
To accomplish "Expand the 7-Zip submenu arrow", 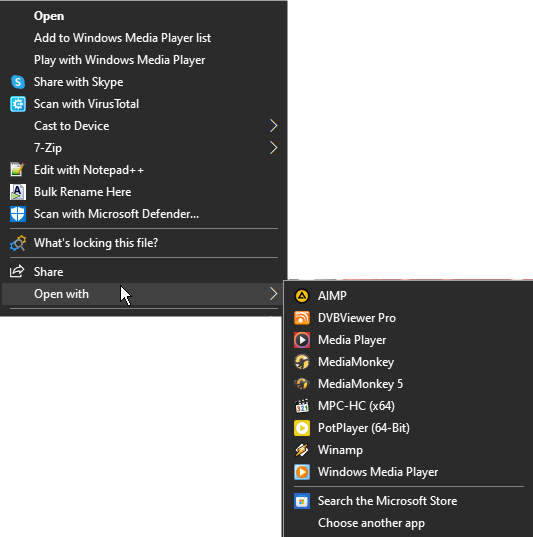I will point(273,148).
